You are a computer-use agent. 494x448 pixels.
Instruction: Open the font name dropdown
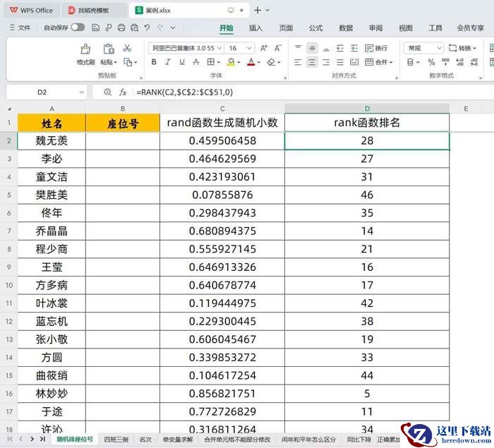pos(186,48)
